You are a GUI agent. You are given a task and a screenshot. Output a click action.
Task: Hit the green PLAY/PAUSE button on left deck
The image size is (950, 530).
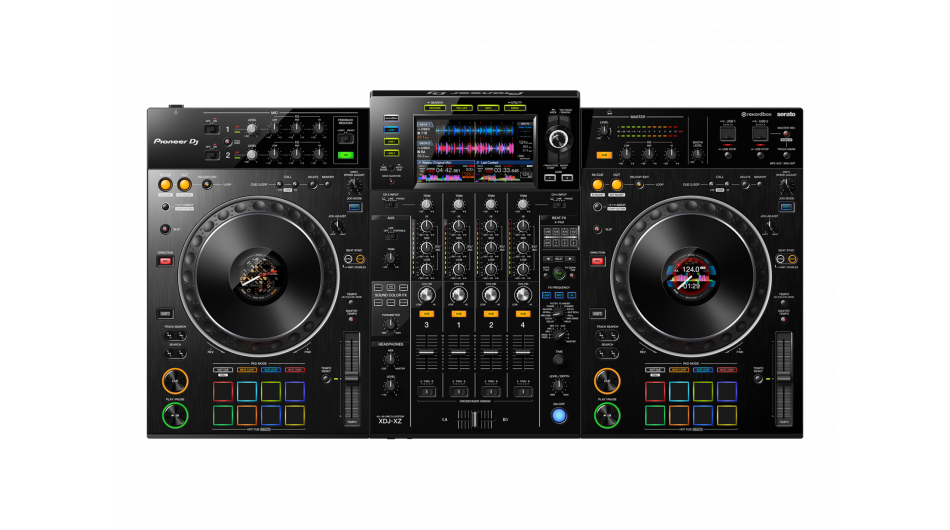175,416
